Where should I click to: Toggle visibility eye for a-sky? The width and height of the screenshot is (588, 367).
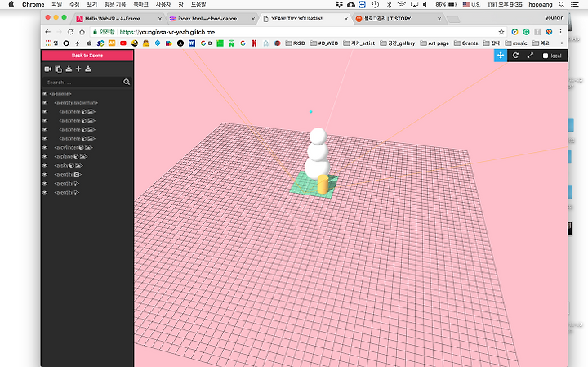45,165
